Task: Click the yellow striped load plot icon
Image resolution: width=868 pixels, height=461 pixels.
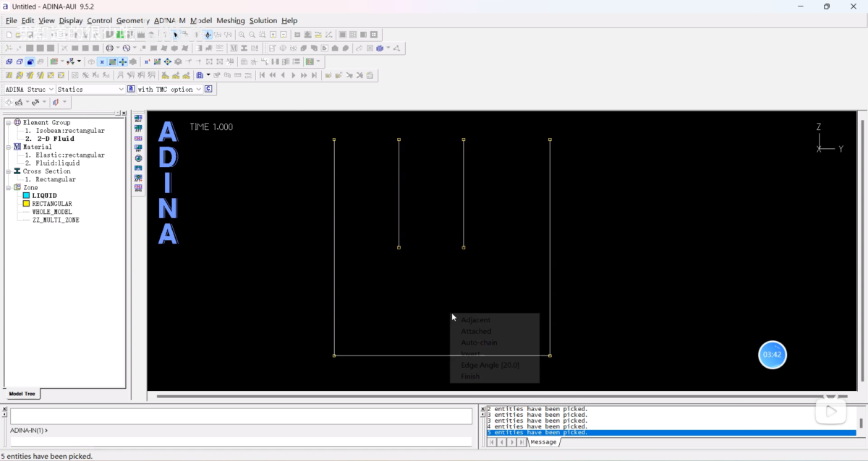Action: [x=9, y=75]
